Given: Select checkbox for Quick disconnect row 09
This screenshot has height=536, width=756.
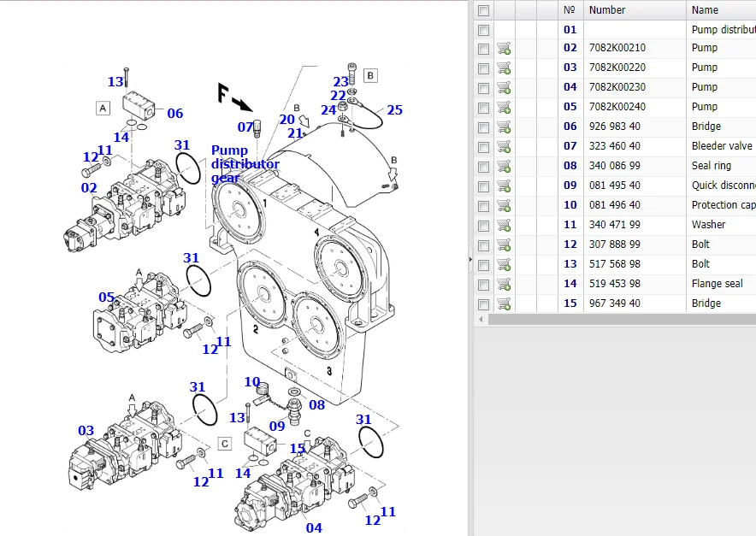Looking at the screenshot, I should pos(483,186).
